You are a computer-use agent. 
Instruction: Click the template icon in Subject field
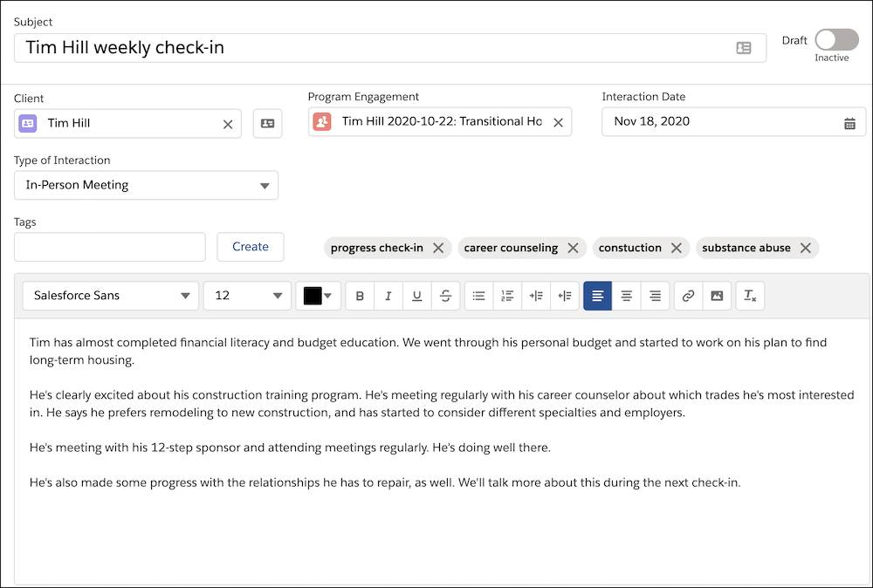pyautogui.click(x=743, y=48)
